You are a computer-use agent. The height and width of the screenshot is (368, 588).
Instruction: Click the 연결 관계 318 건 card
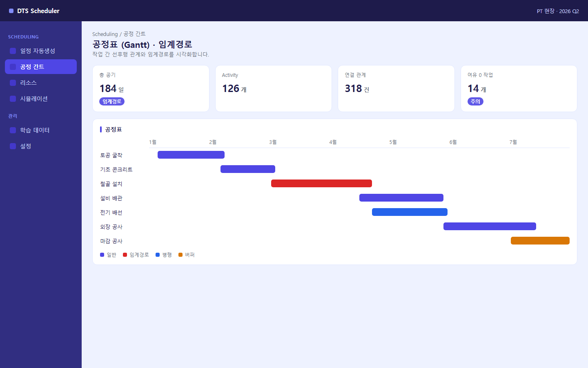pos(396,88)
